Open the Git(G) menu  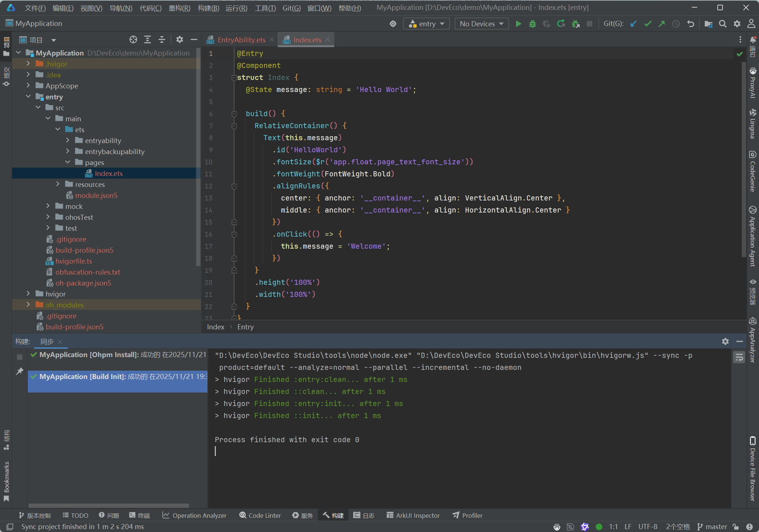(291, 8)
